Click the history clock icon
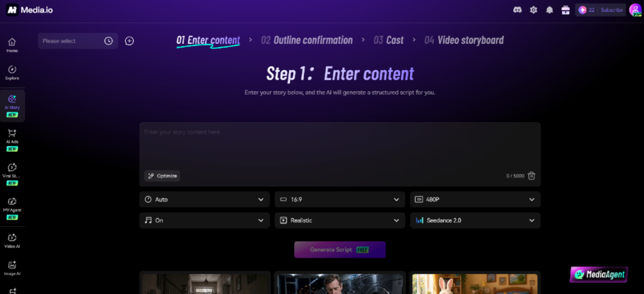Image resolution: width=644 pixels, height=294 pixels. point(108,41)
